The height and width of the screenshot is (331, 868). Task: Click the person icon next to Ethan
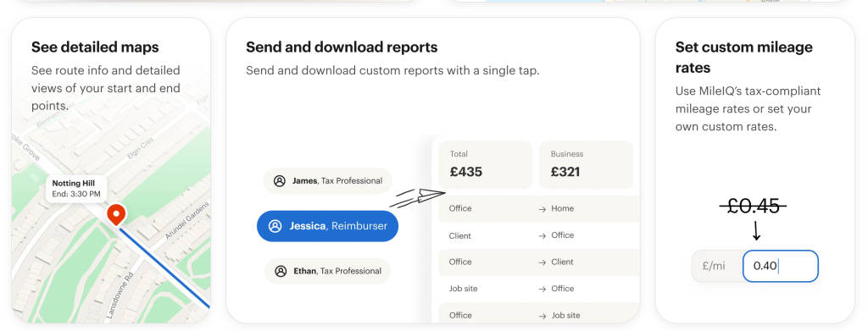(281, 272)
